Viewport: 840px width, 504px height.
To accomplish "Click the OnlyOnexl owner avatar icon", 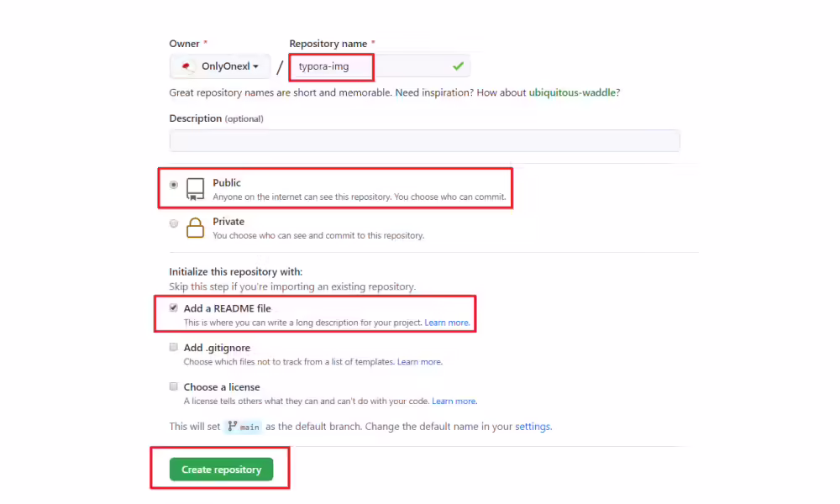I will [186, 66].
